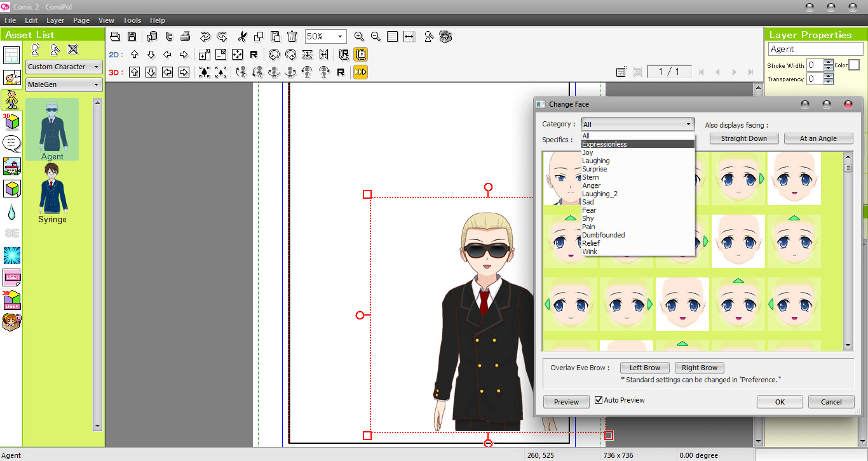Click the 2D rotate left icon

click(274, 54)
